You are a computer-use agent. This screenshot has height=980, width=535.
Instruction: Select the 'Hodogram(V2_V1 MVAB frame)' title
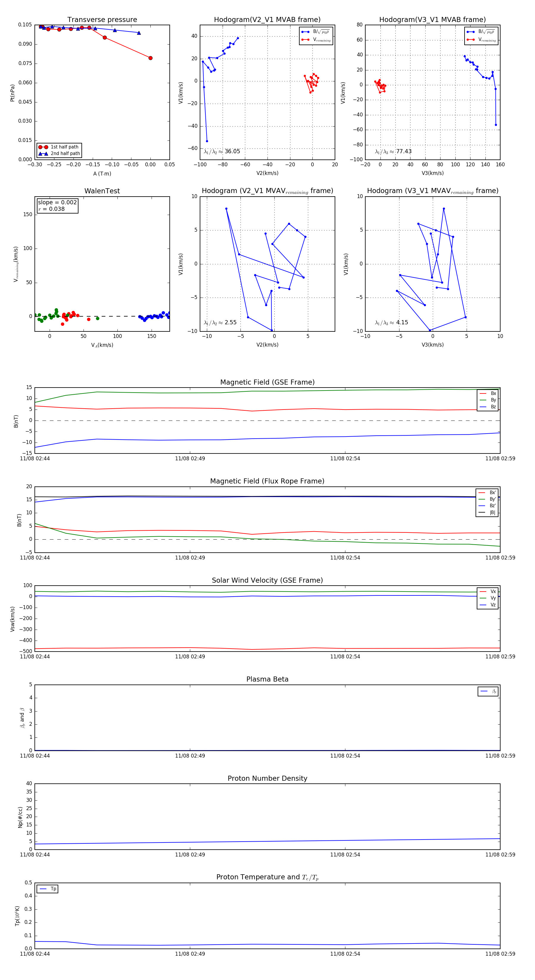267,20
